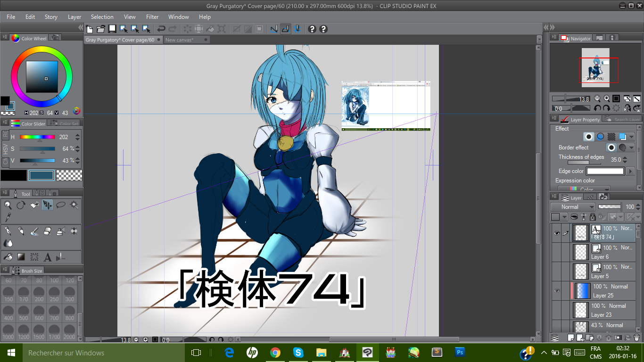
Task: Toggle visibility of the 検体74 text layer
Action: [557, 233]
